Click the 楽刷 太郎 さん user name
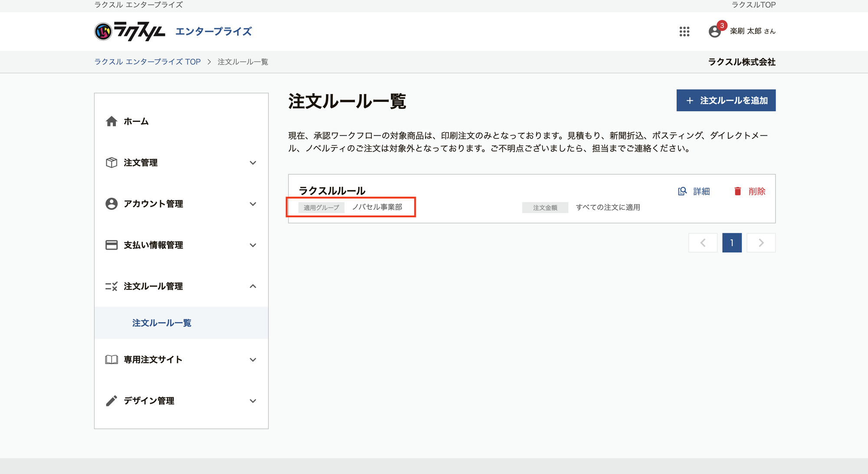The width and height of the screenshot is (868, 474). 753,31
